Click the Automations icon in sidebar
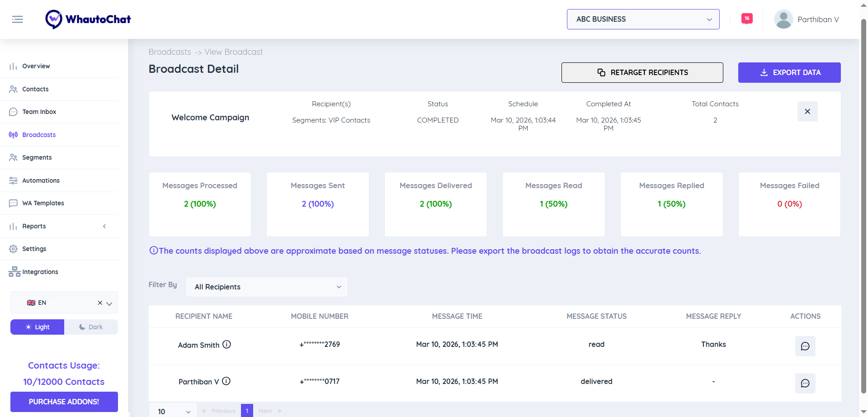Screen dimensions: 868x417 click(x=13, y=180)
